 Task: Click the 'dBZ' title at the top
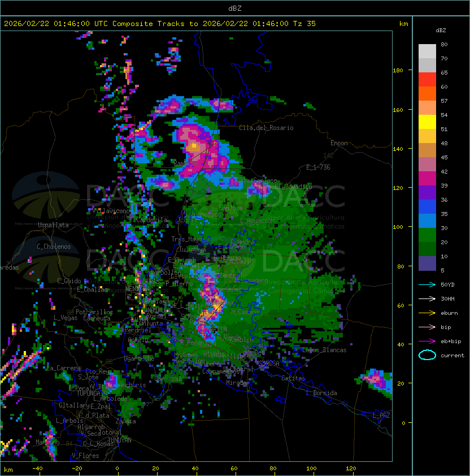(x=235, y=8)
